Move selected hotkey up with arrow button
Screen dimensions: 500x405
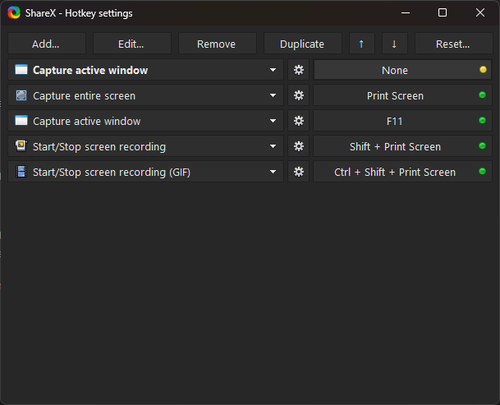(361, 44)
